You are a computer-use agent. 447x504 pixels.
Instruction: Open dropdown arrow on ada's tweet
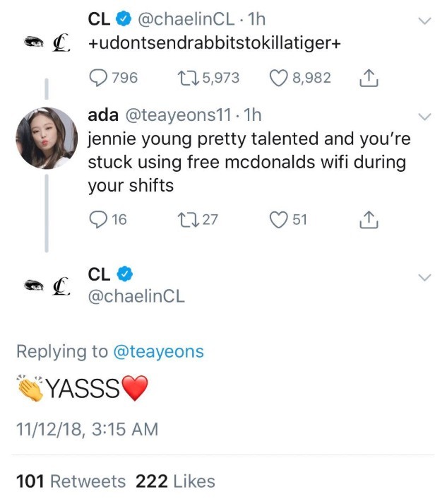(x=424, y=116)
